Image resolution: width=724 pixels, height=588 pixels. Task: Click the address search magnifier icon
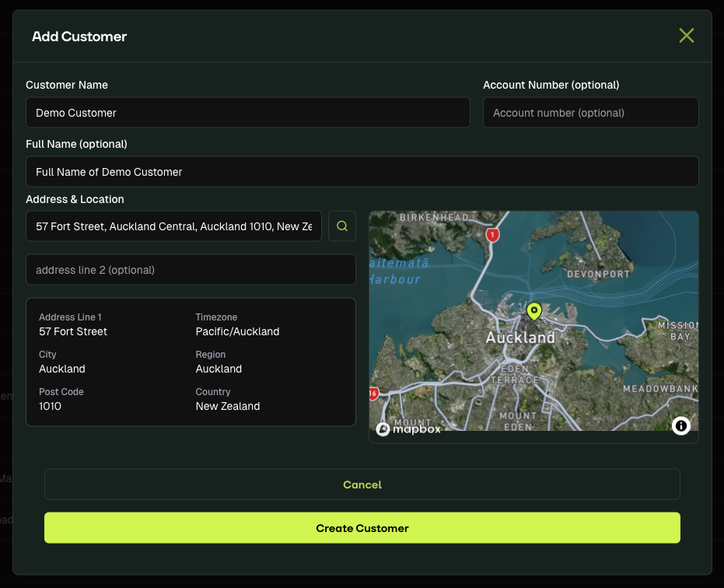342,226
